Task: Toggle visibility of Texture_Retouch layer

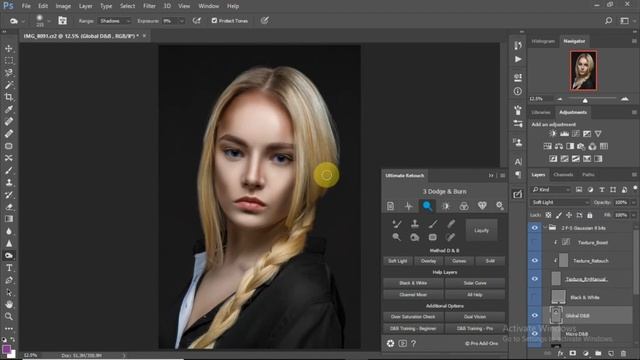Action: coord(534,260)
